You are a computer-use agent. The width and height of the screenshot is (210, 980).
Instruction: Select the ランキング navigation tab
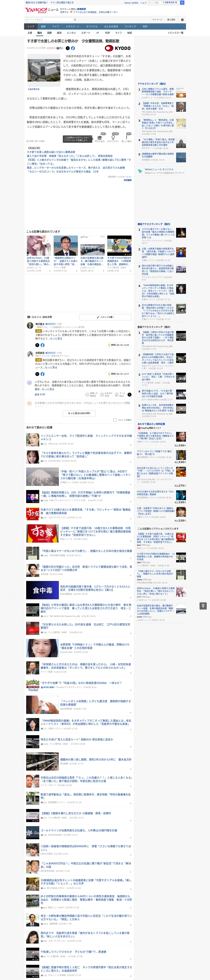tap(130, 27)
